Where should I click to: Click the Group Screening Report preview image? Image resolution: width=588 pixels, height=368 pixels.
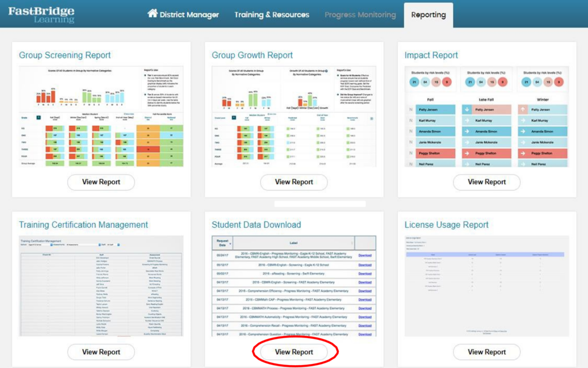(x=101, y=115)
